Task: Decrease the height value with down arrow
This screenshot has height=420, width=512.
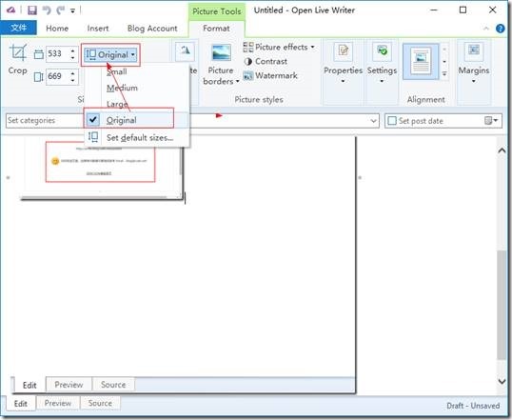Action: tap(73, 80)
